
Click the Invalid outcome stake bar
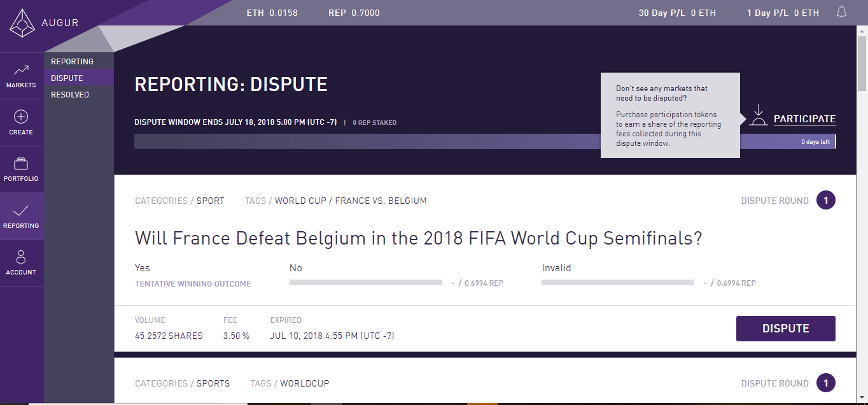617,282
